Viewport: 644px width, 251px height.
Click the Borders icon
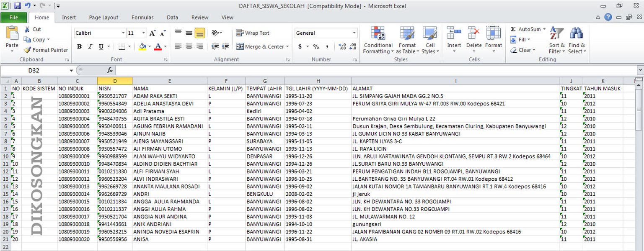(x=122, y=46)
